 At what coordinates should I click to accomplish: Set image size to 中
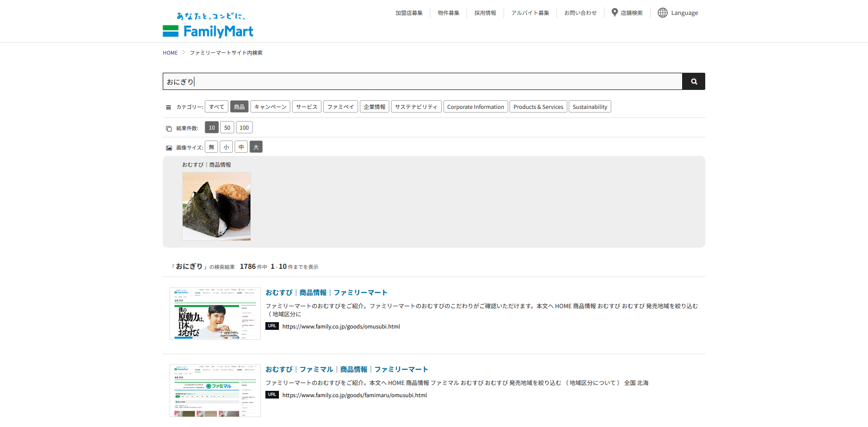[x=241, y=147]
